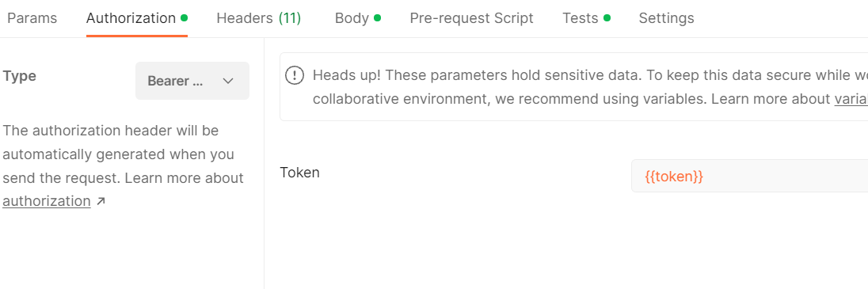
Task: Open the Headers (11) tab
Action: click(258, 18)
